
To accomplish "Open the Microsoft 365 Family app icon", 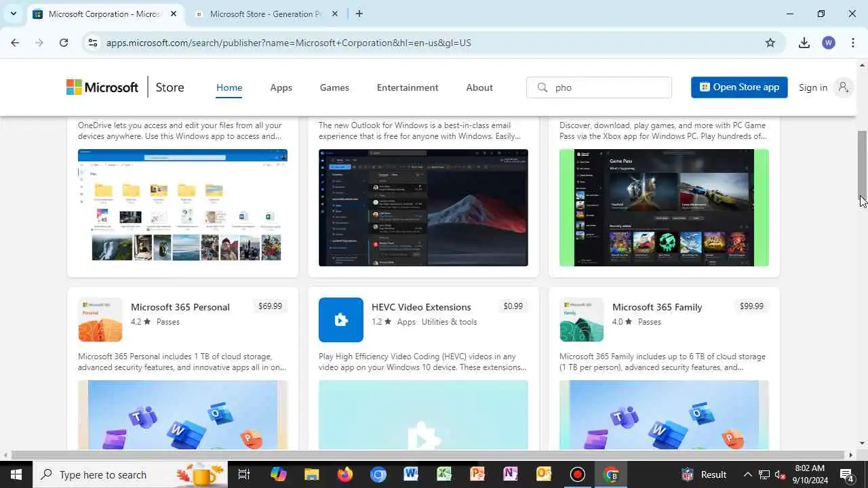I will (582, 320).
